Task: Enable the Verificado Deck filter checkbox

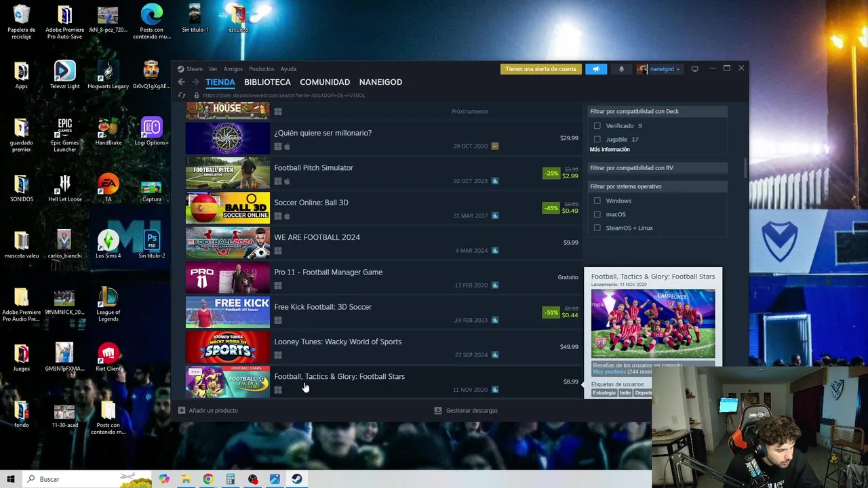Action: click(597, 125)
